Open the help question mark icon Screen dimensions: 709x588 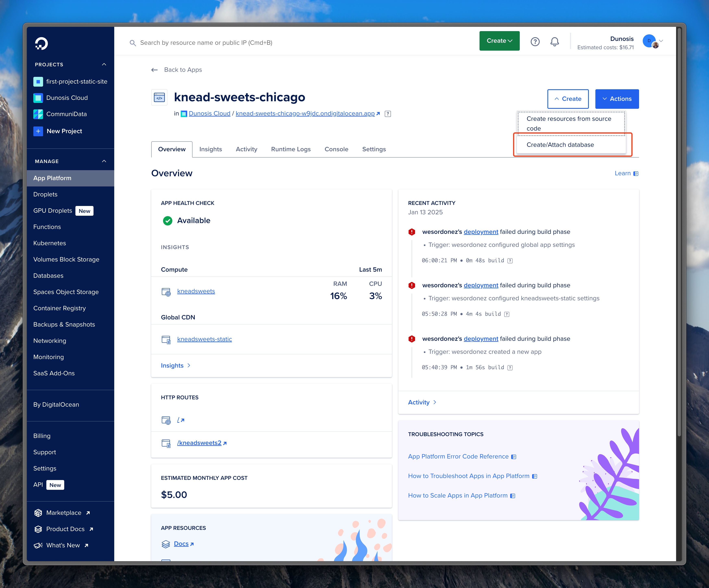[x=535, y=41]
